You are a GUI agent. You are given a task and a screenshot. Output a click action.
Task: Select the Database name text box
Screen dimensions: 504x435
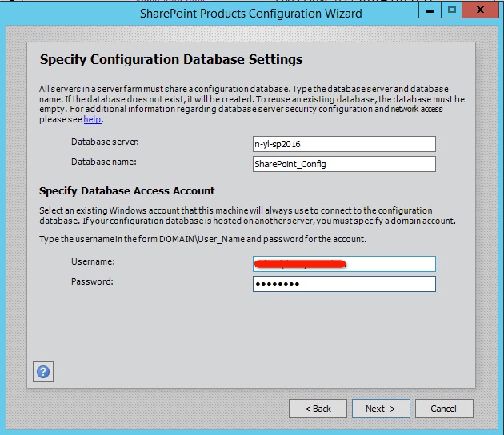[344, 164]
